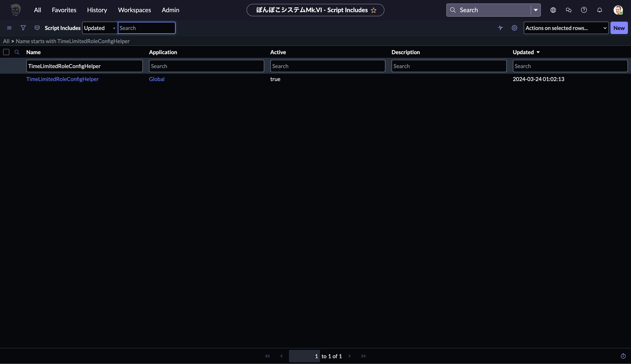Viewport: 631px width, 364px height.
Task: Open the help question mark icon
Action: coord(584,10)
